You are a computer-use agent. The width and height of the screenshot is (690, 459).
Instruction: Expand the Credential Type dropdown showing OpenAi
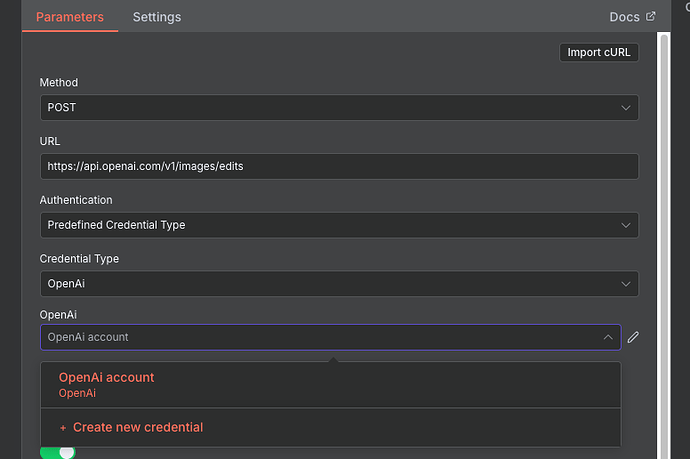point(330,284)
